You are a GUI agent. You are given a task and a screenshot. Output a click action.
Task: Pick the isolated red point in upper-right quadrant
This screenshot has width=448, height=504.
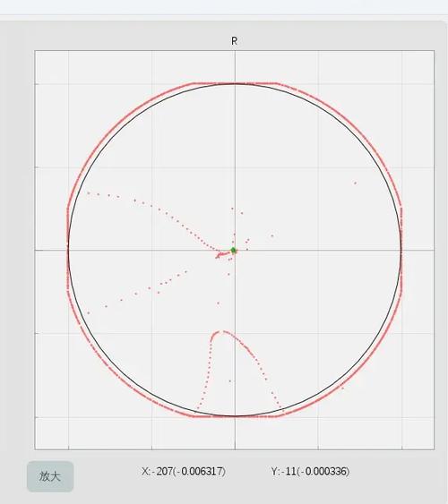tap(356, 184)
